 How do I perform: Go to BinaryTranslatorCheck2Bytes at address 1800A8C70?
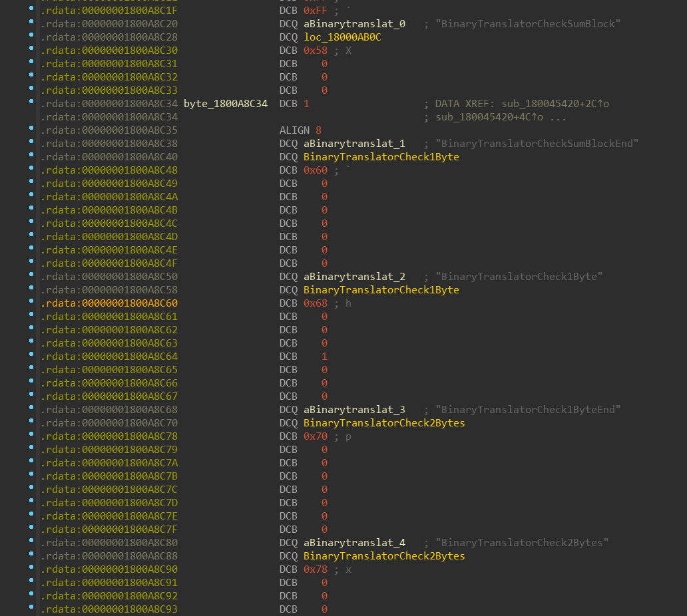[x=384, y=423]
